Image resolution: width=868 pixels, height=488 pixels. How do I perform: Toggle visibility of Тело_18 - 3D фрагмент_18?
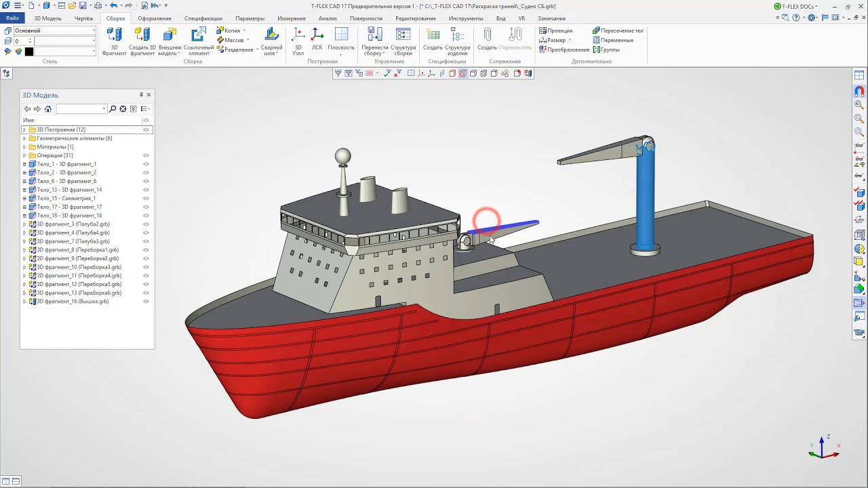[146, 216]
